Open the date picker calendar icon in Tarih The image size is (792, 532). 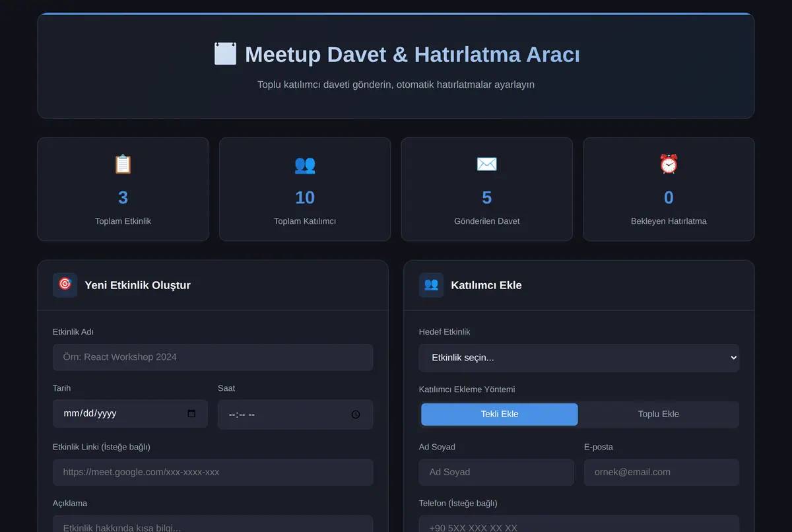point(191,414)
